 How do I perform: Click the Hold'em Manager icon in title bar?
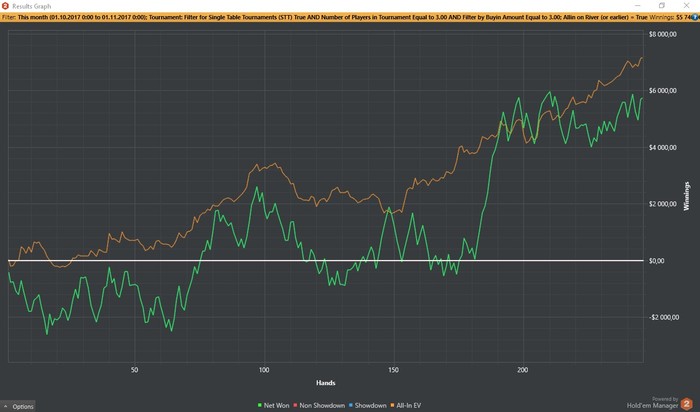point(5,6)
